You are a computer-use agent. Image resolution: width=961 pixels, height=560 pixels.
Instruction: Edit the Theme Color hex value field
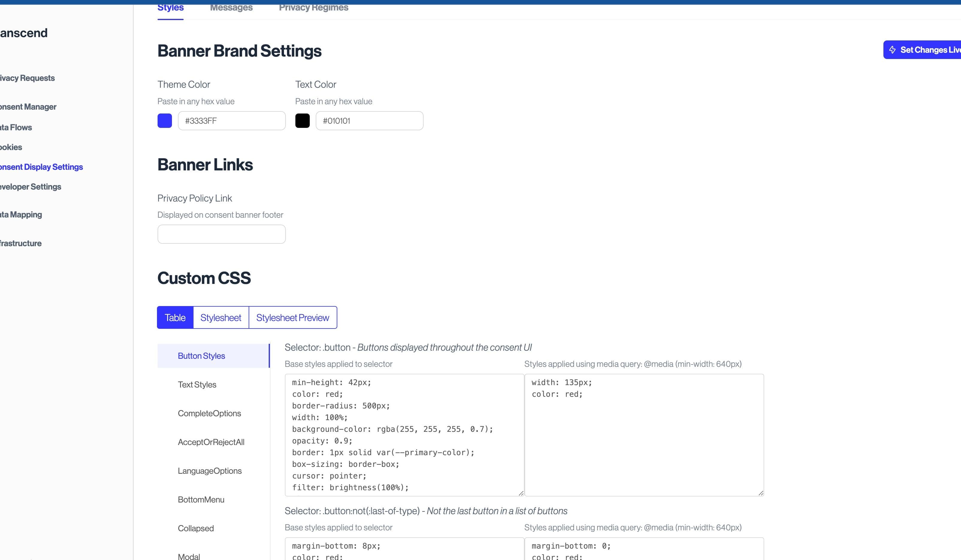[x=232, y=121]
